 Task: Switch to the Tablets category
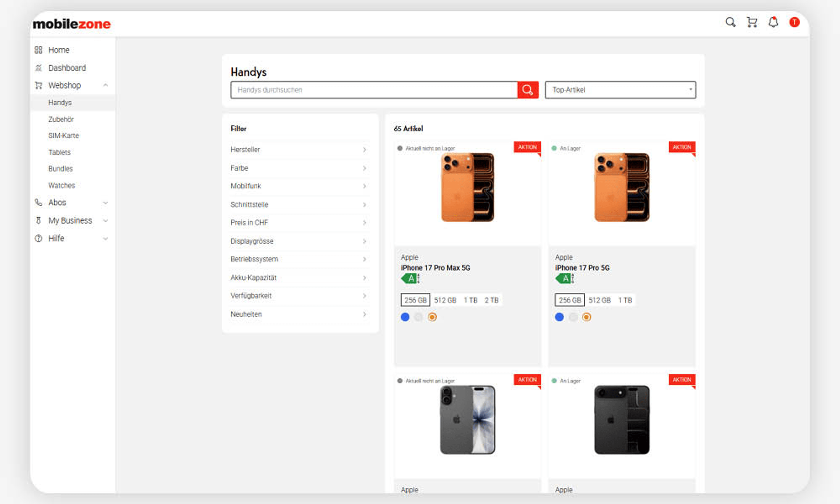tap(59, 152)
